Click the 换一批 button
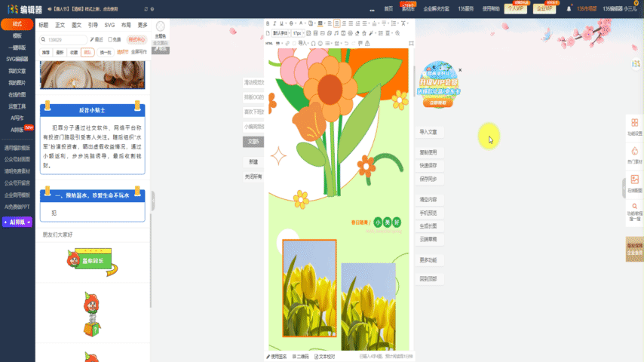644x362 pixels. click(106, 52)
